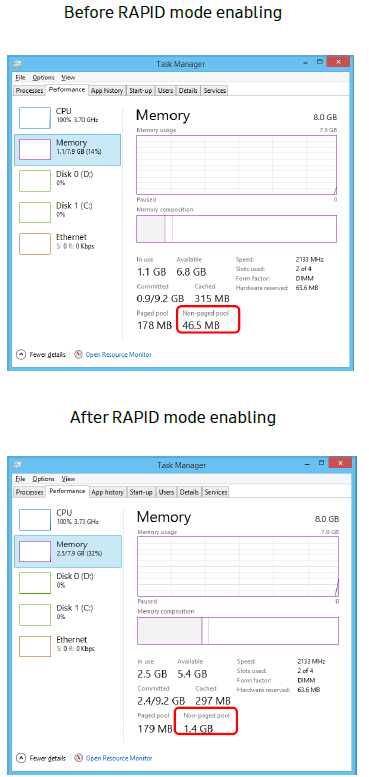
Task: Click the 315 MB cached value
Action: point(212,298)
